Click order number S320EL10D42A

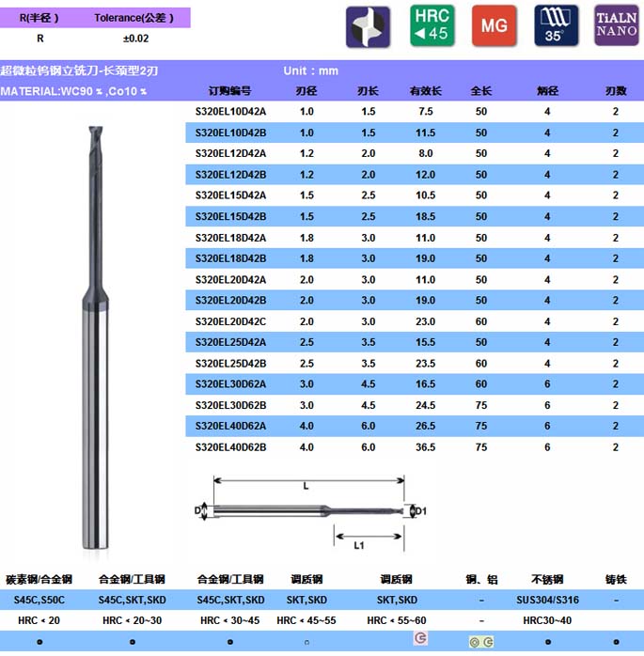230,111
